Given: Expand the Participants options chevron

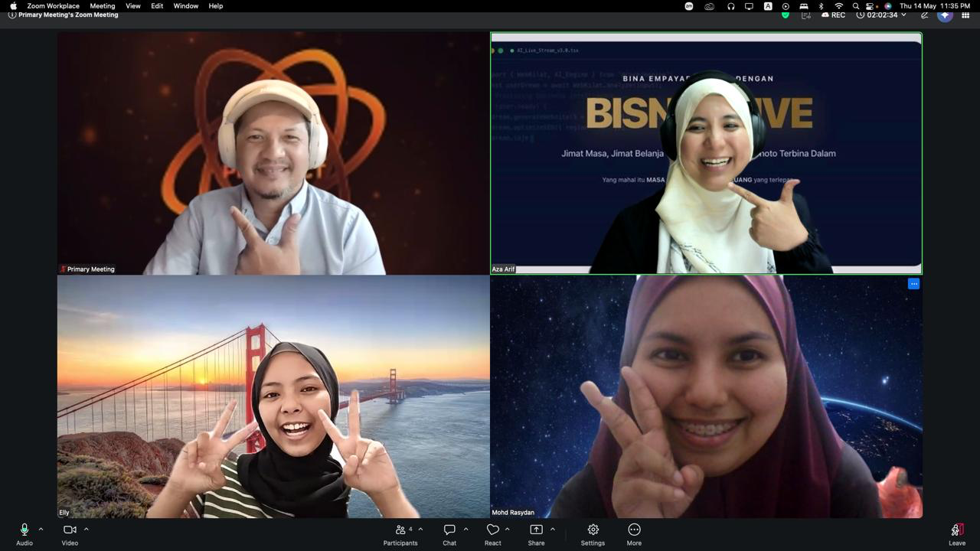Looking at the screenshot, I should point(420,529).
